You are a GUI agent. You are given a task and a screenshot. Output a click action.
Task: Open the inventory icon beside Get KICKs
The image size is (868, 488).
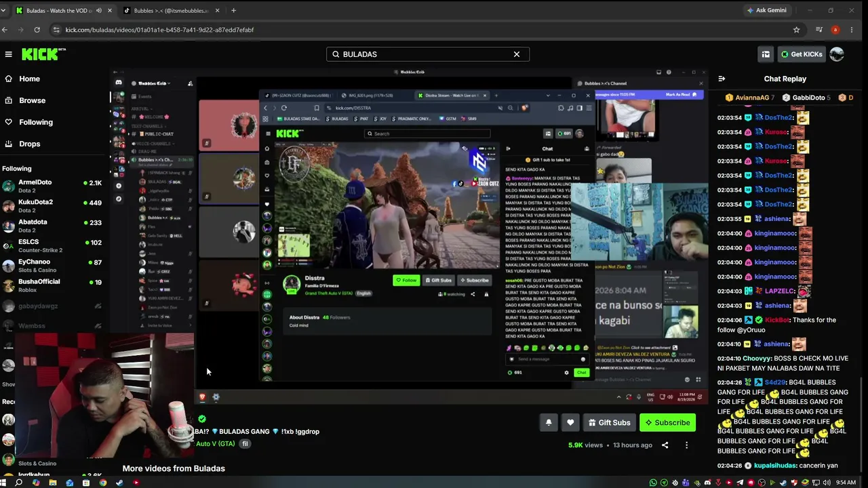click(x=766, y=54)
